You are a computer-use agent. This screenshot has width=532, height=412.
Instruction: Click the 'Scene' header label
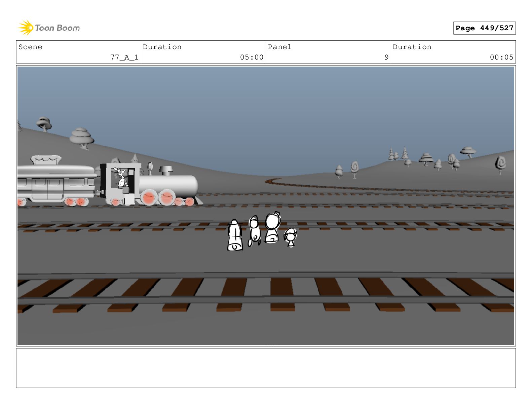(30, 47)
